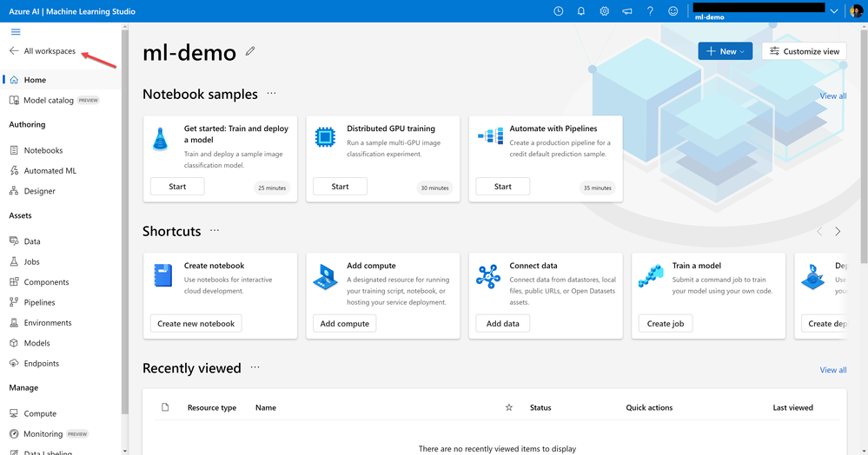Sort by Resource type column header
868x455 pixels.
tap(211, 407)
